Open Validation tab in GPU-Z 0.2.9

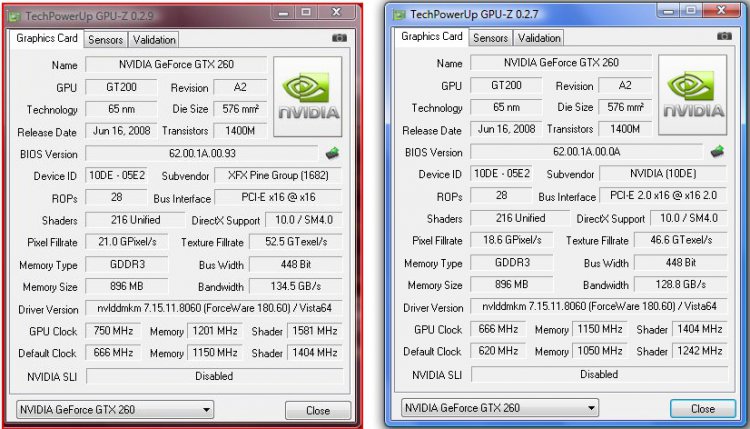(154, 40)
